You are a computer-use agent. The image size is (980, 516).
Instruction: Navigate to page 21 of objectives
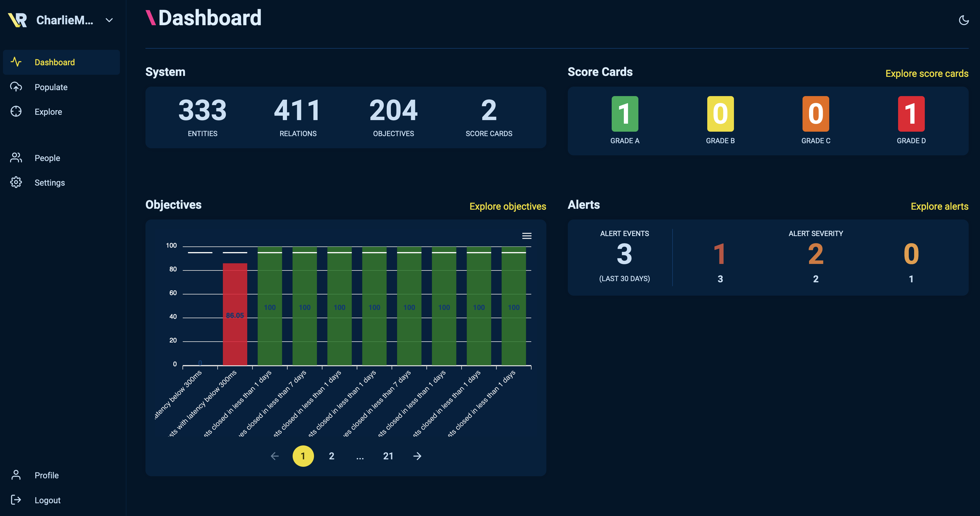(388, 456)
